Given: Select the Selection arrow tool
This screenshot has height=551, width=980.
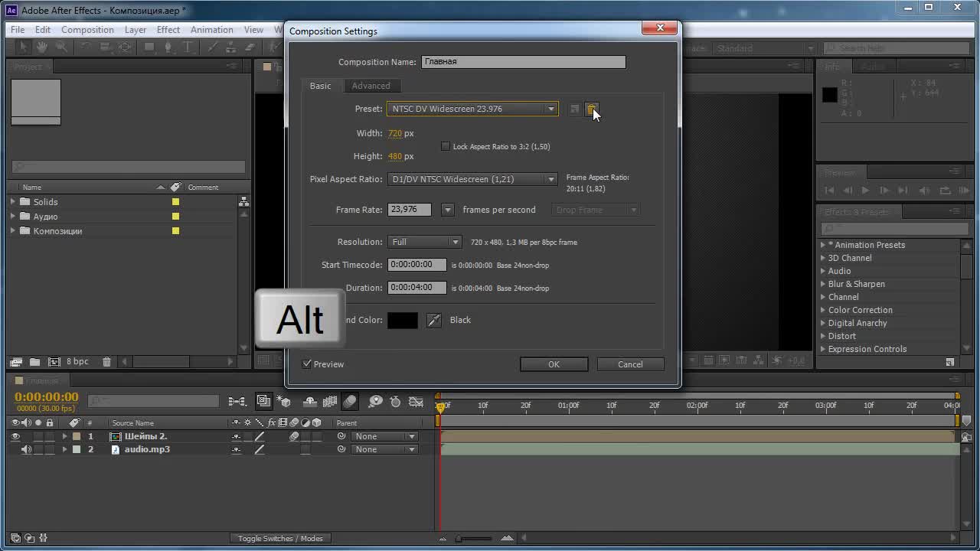Looking at the screenshot, I should (x=24, y=47).
